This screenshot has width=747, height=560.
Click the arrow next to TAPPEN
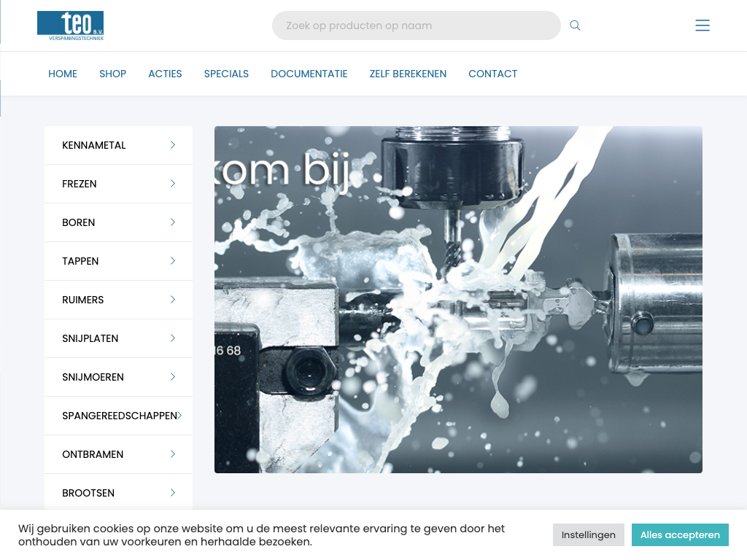[x=173, y=261]
